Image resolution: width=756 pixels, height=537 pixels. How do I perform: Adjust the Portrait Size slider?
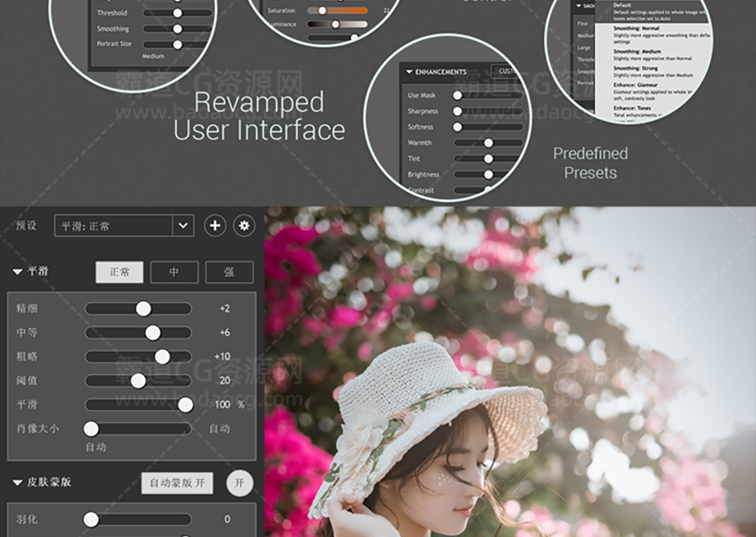pyautogui.click(x=178, y=45)
